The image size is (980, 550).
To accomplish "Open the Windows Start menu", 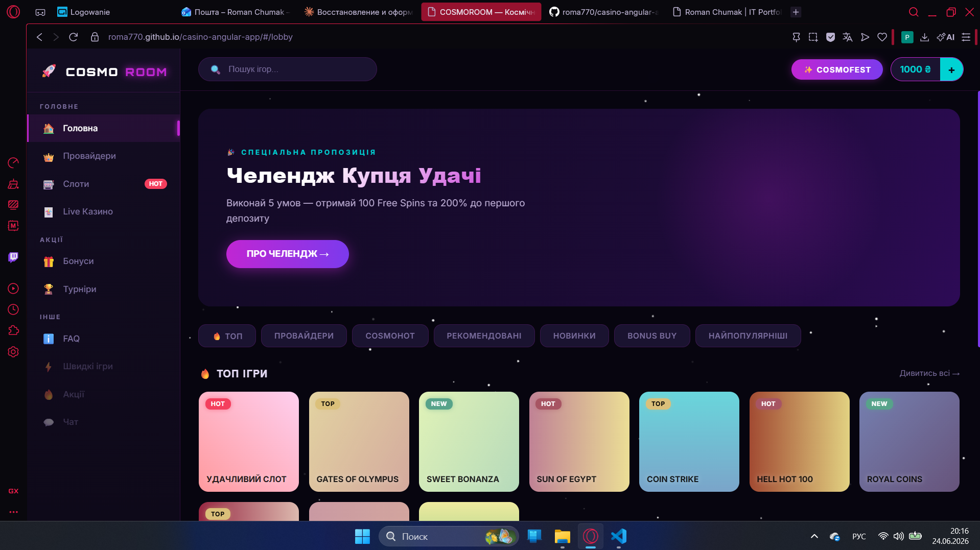I will point(362,536).
